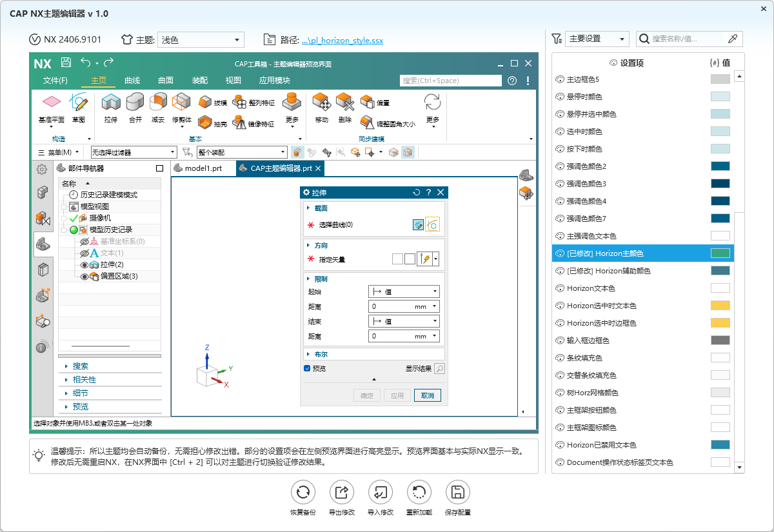Switch to the 曲线 ribbon tab

132,81
